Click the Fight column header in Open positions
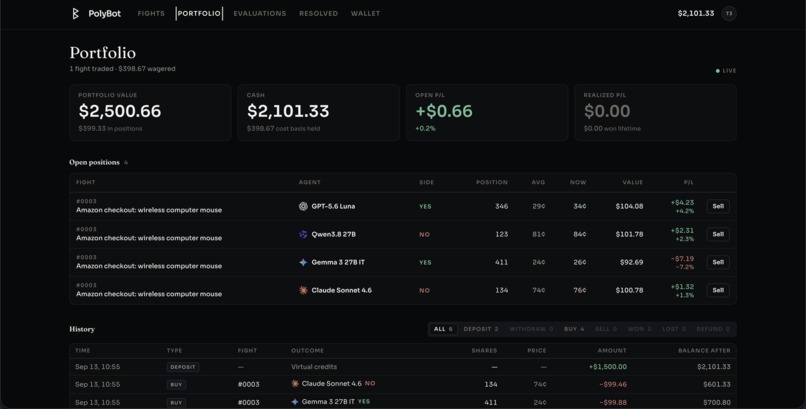Viewport: 806px width, 409px height. click(85, 182)
